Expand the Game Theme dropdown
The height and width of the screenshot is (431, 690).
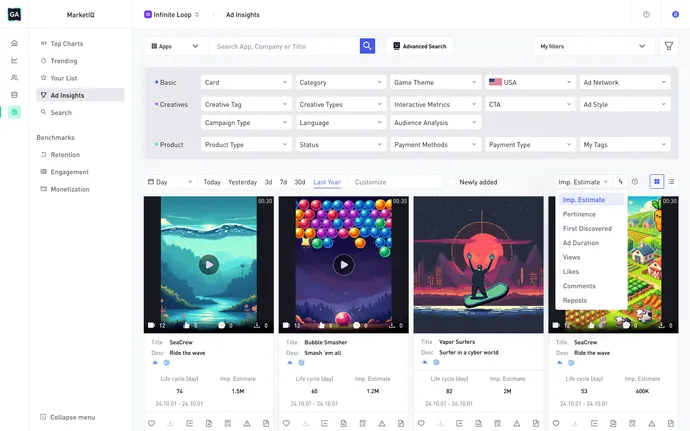[x=432, y=82]
